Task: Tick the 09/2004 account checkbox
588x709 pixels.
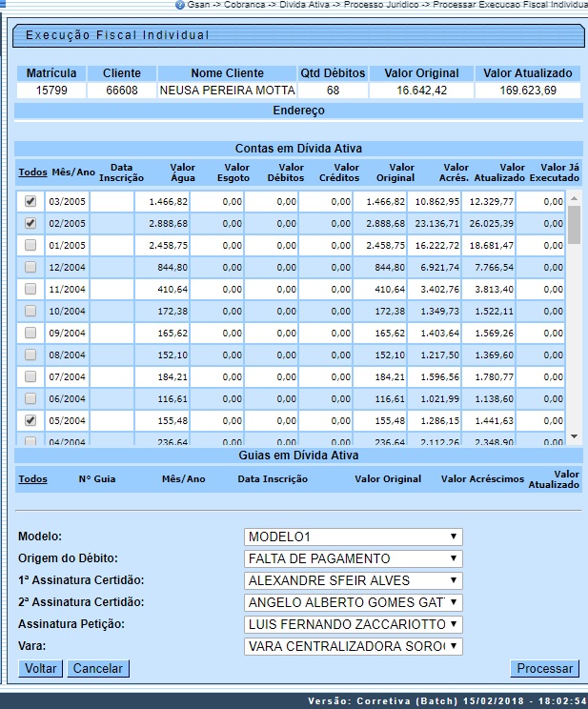Action: (30, 333)
